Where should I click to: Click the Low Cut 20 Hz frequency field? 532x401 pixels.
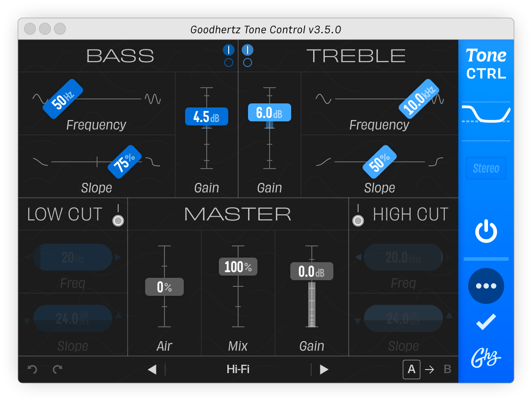tap(73, 258)
